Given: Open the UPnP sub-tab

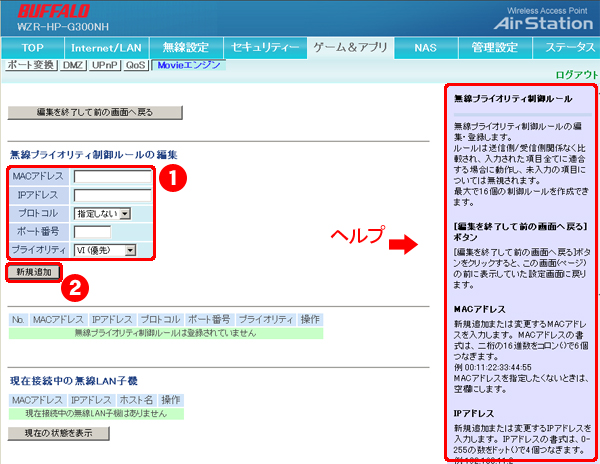Looking at the screenshot, I should coord(104,65).
